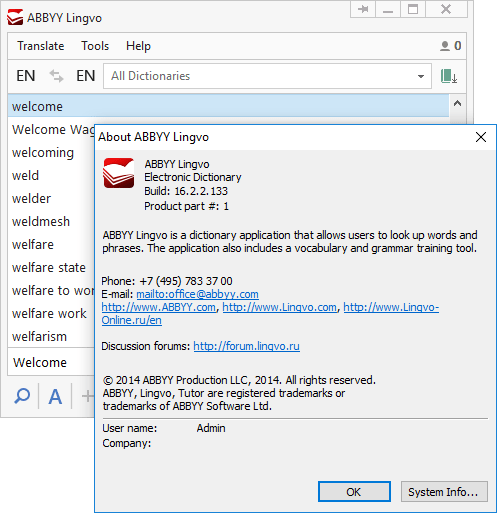Click the scroll up arrow in word list
Image resolution: width=497 pixels, height=513 pixels.
457,103
